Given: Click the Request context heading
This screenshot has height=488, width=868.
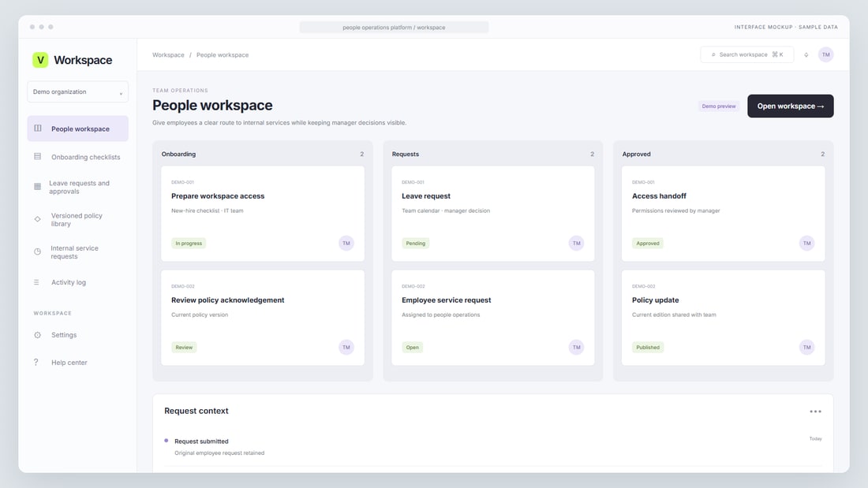Looking at the screenshot, I should click(196, 411).
